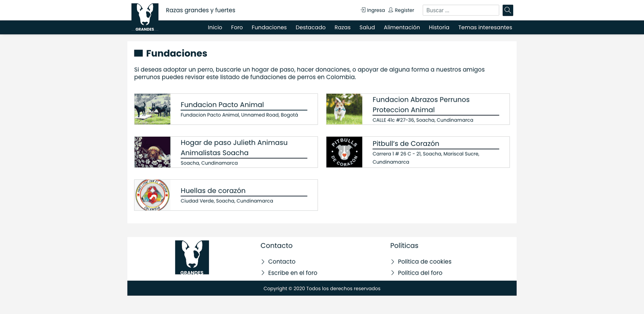Image resolution: width=644 pixels, height=314 pixels.
Task: Focus the Buscar search field
Action: 461,10
